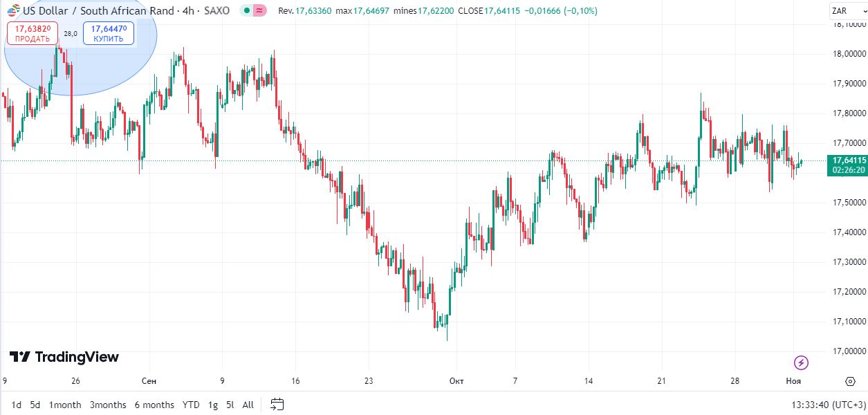
Task: Switch to 1month range
Action: 65,405
